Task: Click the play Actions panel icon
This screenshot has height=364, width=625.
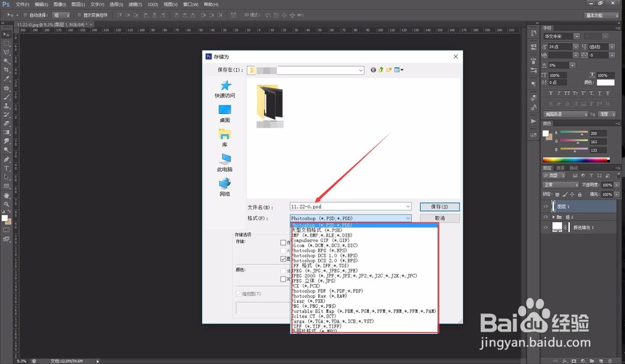Action: [533, 121]
